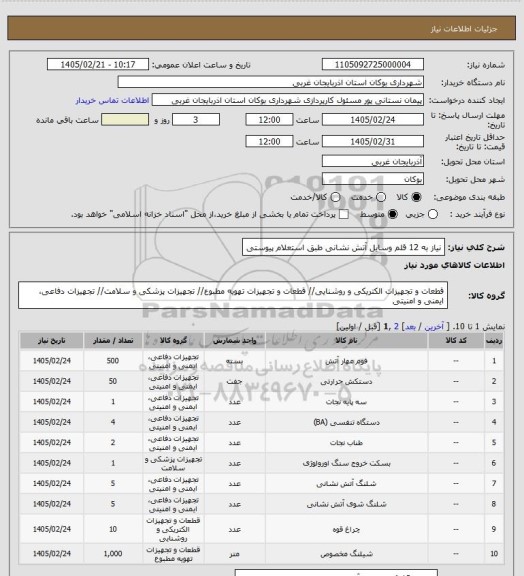Select the سه پایه نجات item name
Viewport: 524px width, 576px height.
pyautogui.click(x=346, y=402)
